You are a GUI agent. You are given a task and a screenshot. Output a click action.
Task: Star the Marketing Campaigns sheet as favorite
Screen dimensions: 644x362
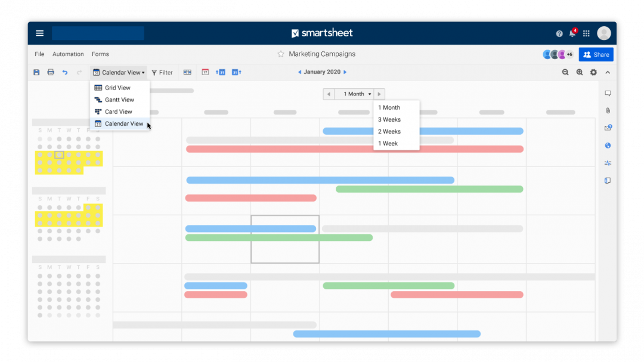280,54
